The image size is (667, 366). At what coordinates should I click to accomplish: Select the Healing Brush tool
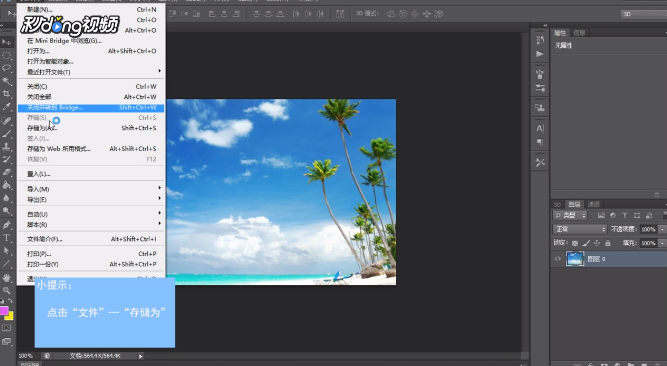tap(6, 121)
